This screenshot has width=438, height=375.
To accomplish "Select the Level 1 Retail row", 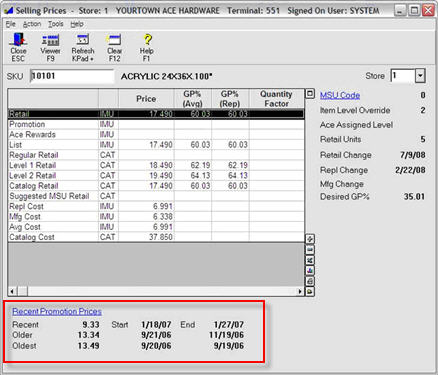I will pyautogui.click(x=156, y=165).
